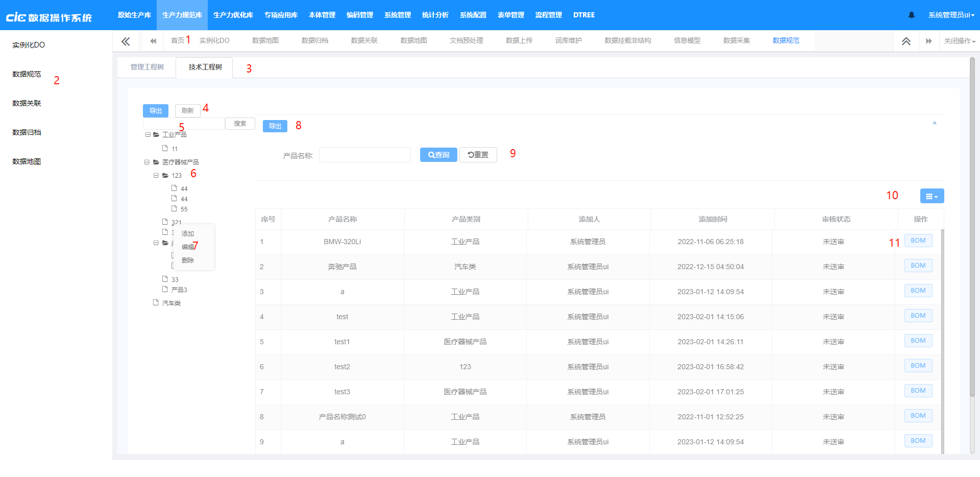980x477 pixels.
Task: Open the column settings grid icon above the table
Action: pyautogui.click(x=932, y=196)
